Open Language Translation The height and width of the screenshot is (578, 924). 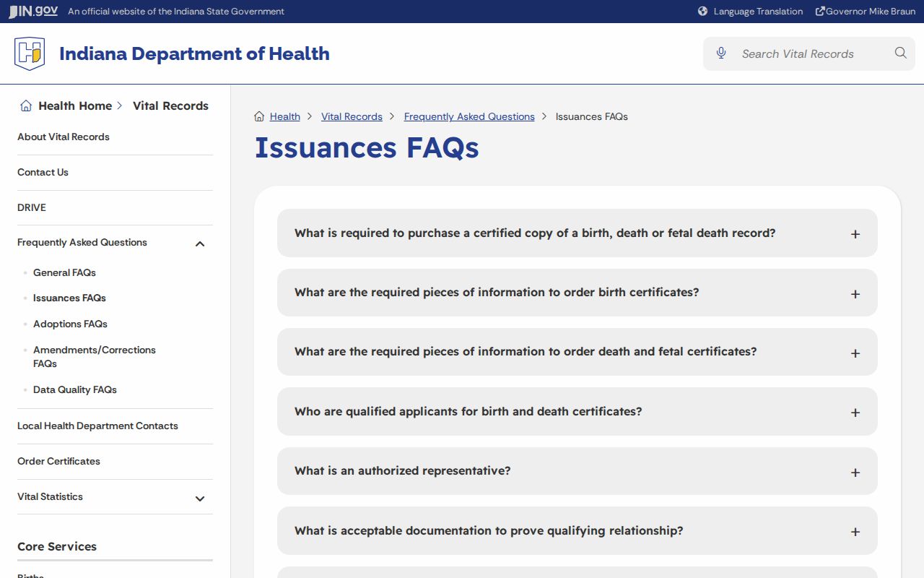758,11
